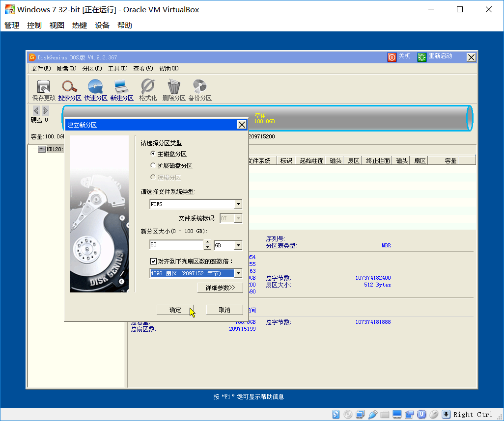Expand the GB size unit dropdown

pos(238,245)
